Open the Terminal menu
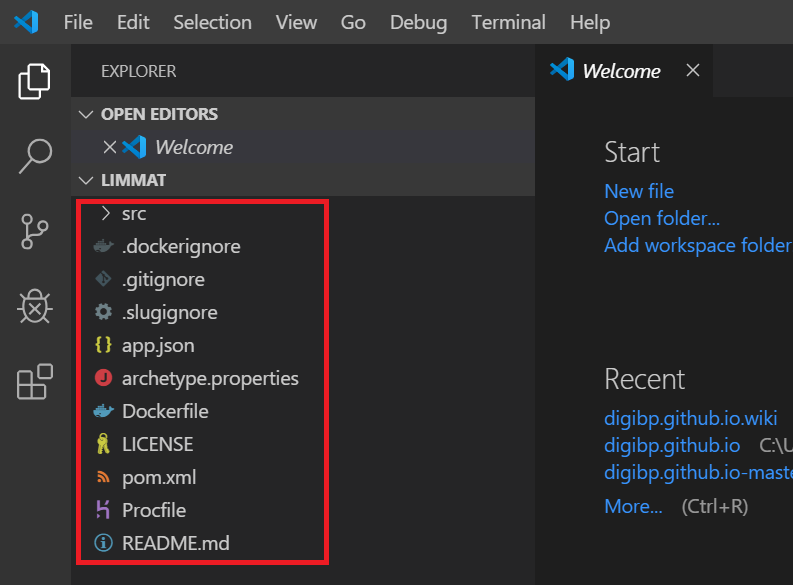The image size is (793, 585). 508,22
